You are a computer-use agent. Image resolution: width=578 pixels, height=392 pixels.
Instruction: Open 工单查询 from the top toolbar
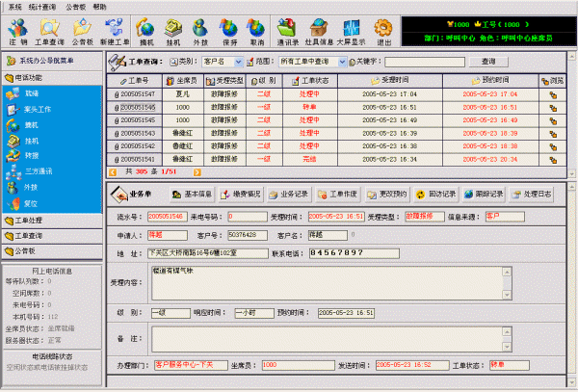click(50, 30)
